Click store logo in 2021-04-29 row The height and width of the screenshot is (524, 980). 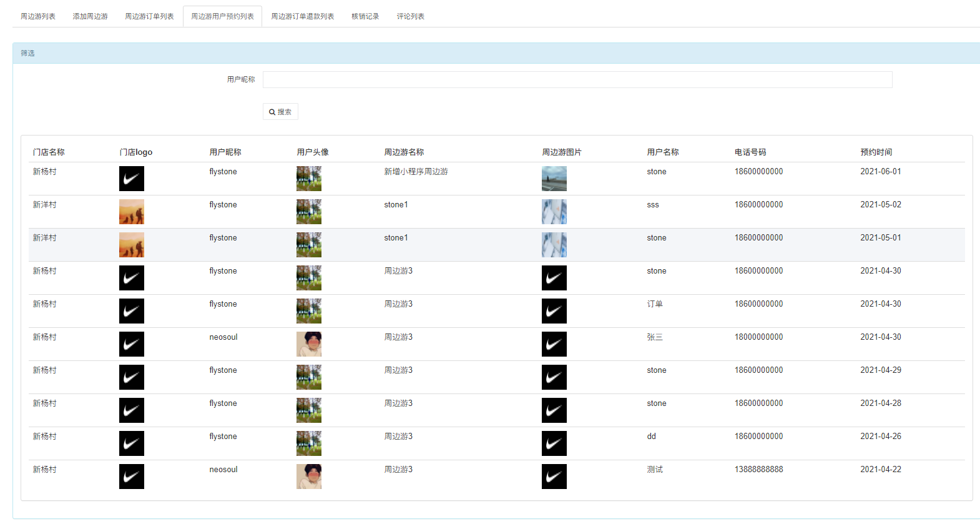coord(132,377)
